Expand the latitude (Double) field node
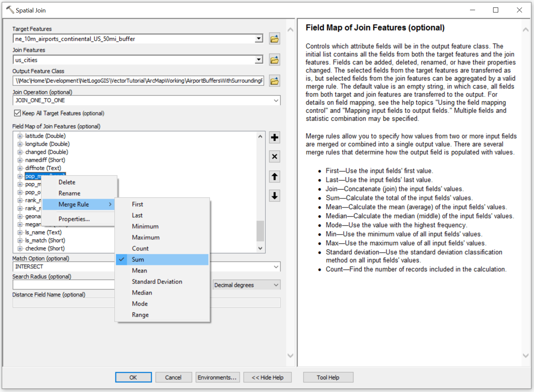The width and height of the screenshot is (534, 392). [x=20, y=136]
